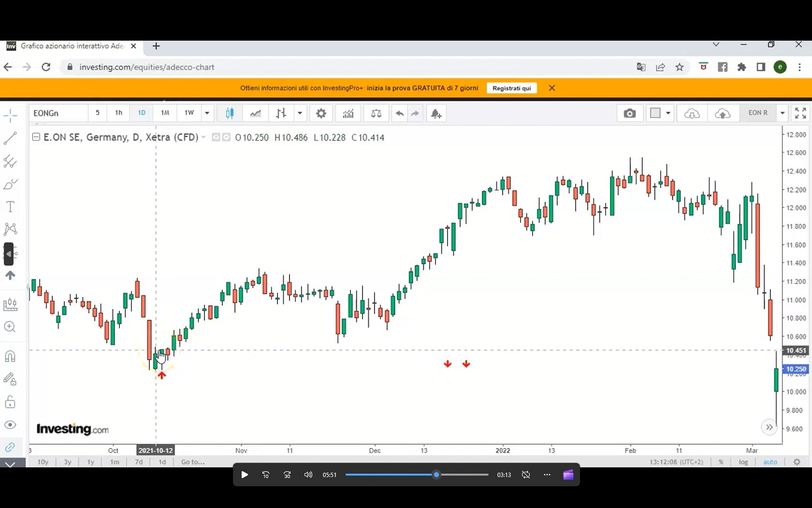Viewport: 812px width, 508px height.
Task: Collapse the E.ON SE legend box
Action: coord(36,137)
